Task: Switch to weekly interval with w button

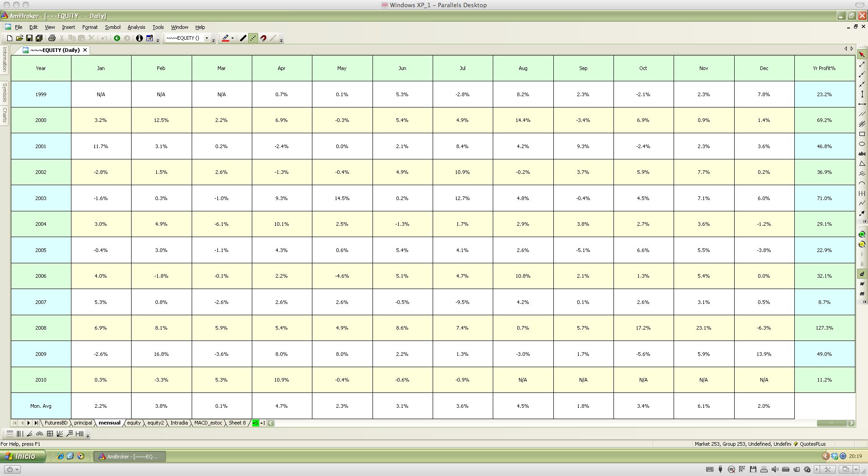Action: tap(862, 284)
